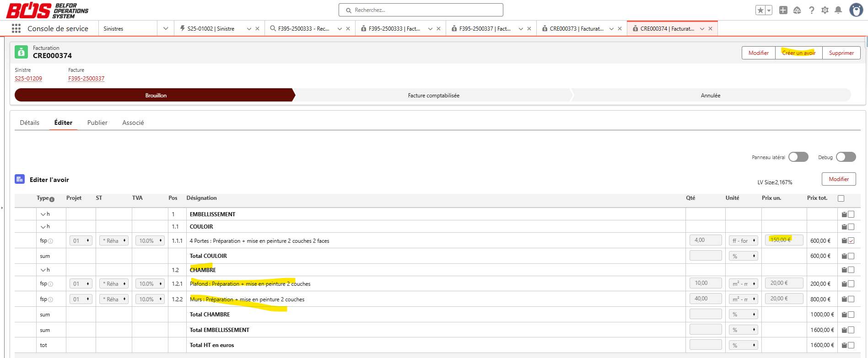Screen dimensions: 868x358
Task: Click the info icon on the 4 Portes fsp row
Action: pos(51,241)
